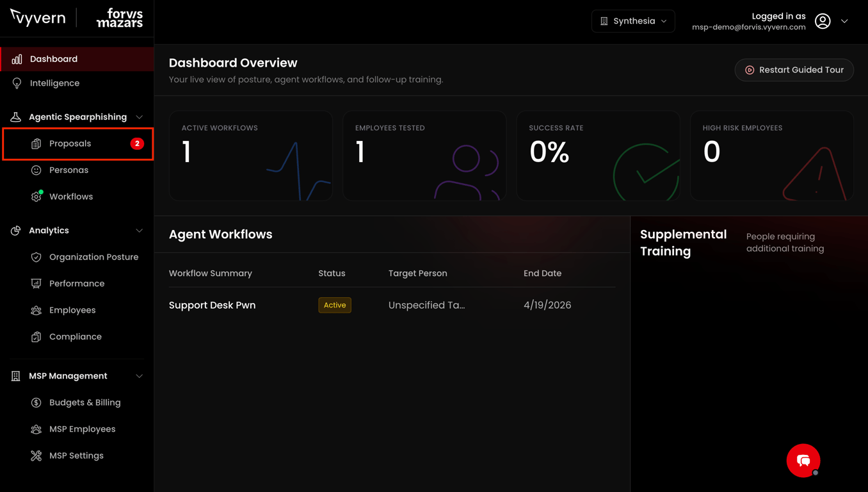Click the Active status badge
This screenshot has height=492, width=868.
coord(335,305)
